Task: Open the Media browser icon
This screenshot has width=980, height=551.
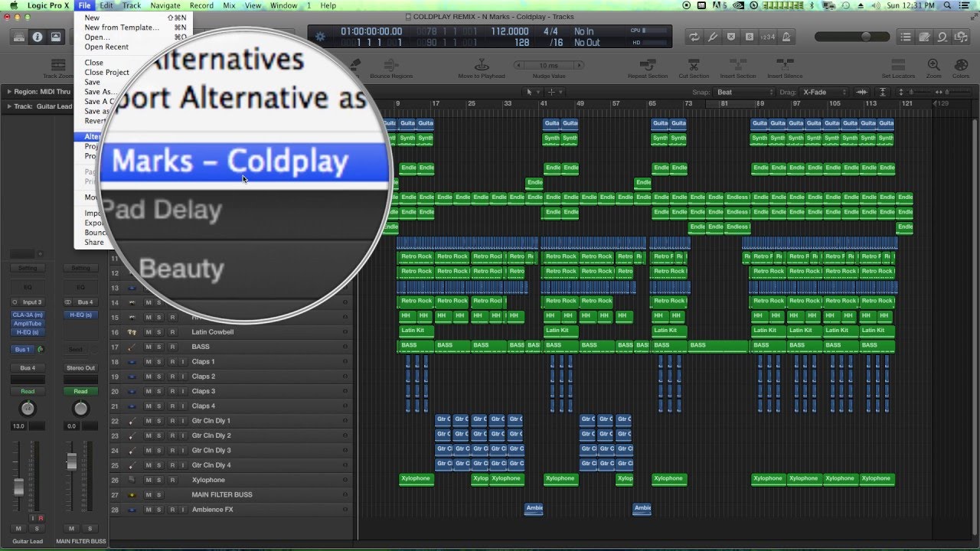Action: point(961,37)
